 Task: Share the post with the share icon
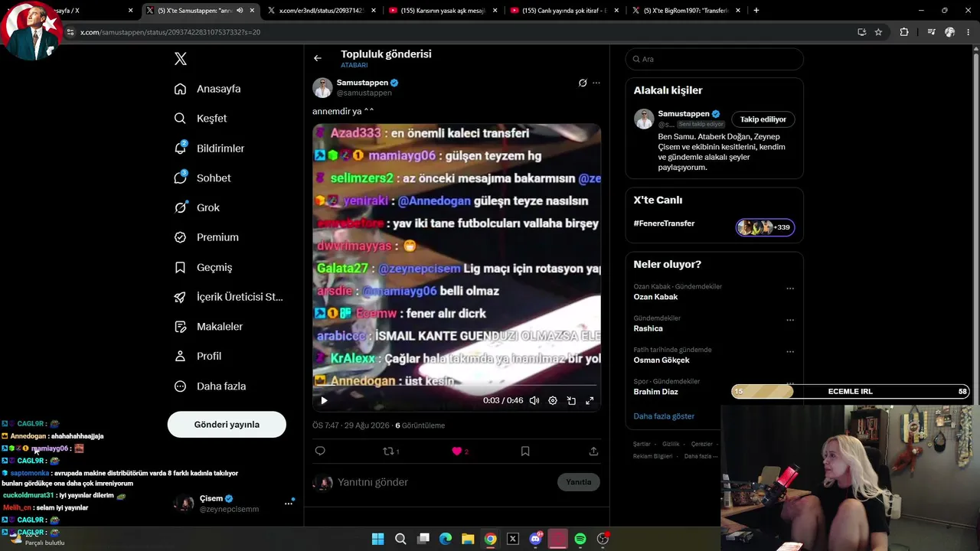[593, 452]
